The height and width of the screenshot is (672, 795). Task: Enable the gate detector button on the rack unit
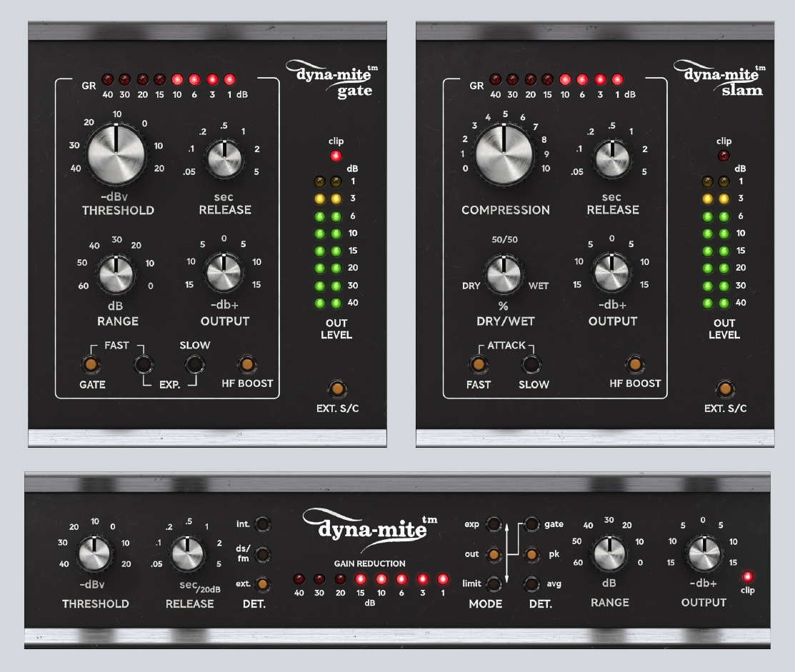(x=531, y=524)
